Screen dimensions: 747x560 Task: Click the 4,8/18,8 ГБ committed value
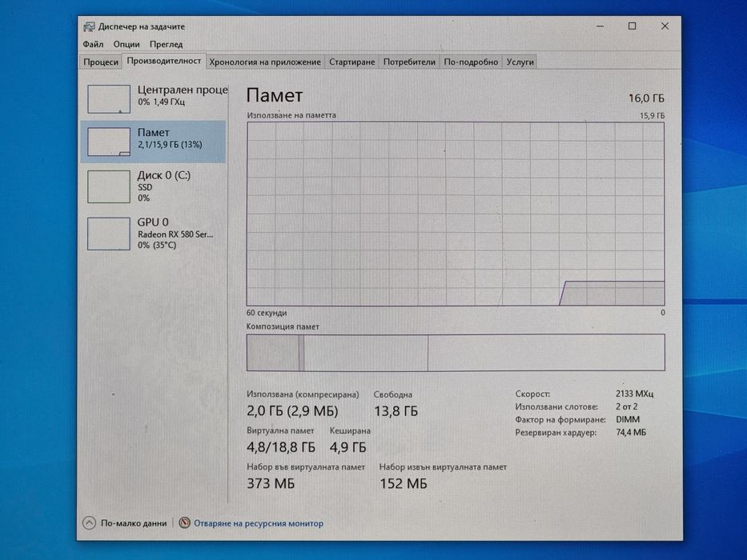pos(280,447)
